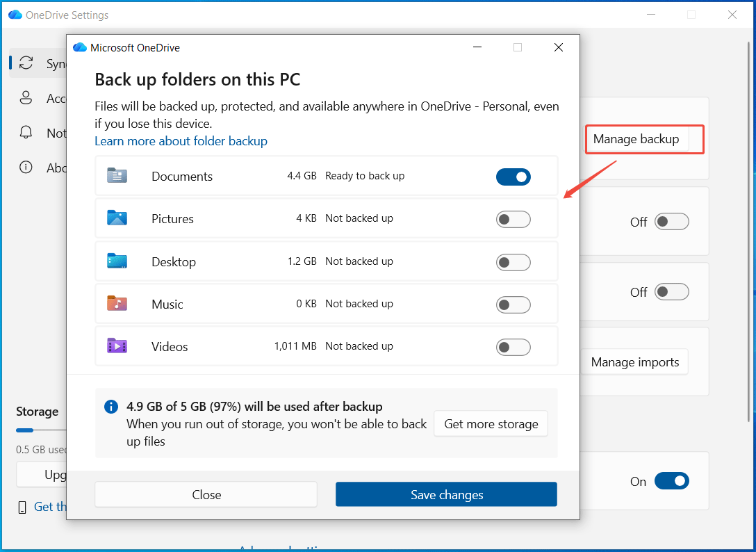Open notifications via the bell icon
This screenshot has width=756, height=552.
(x=26, y=133)
